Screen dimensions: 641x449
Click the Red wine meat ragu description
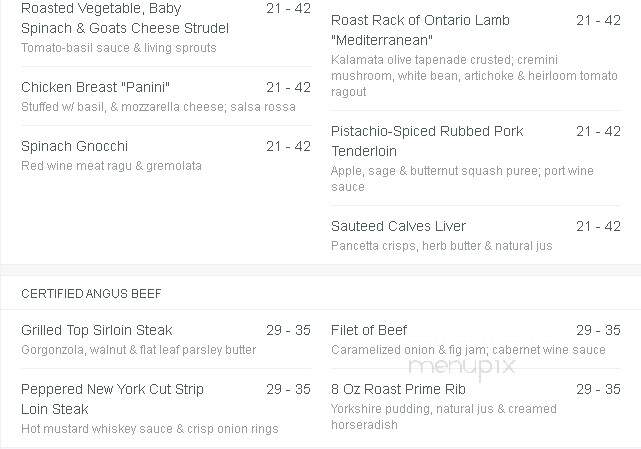(111, 166)
